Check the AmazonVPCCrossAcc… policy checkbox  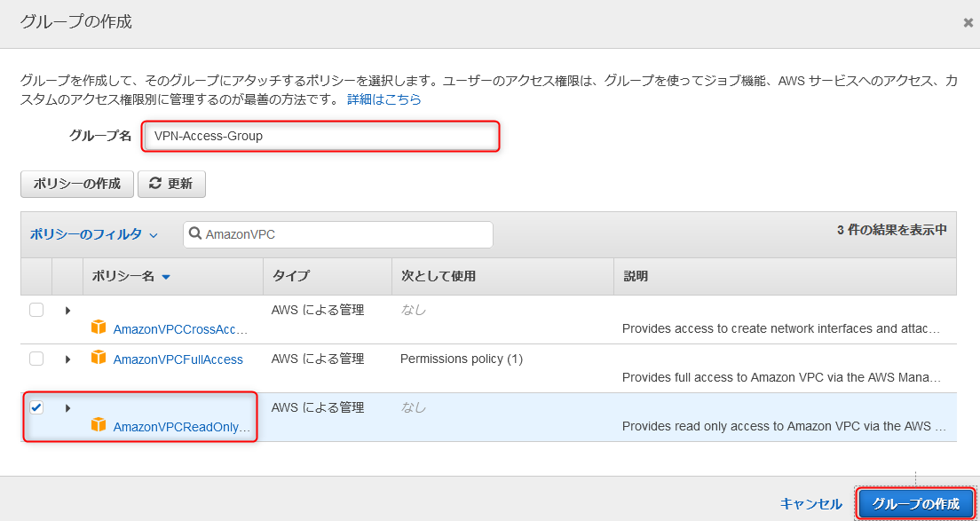tap(37, 310)
